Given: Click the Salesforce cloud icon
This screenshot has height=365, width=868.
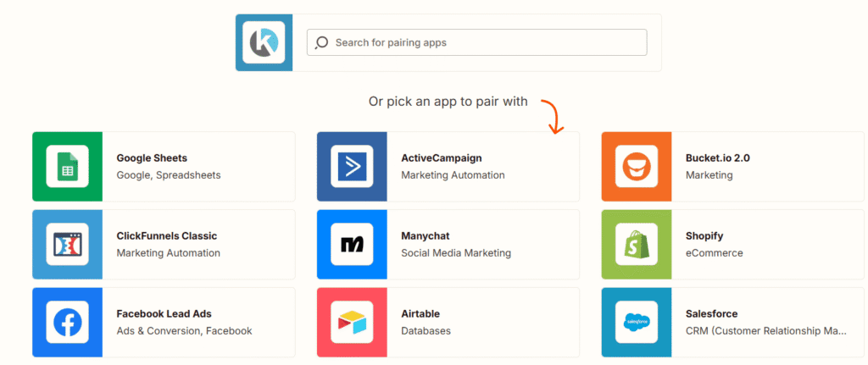Looking at the screenshot, I should (x=637, y=323).
